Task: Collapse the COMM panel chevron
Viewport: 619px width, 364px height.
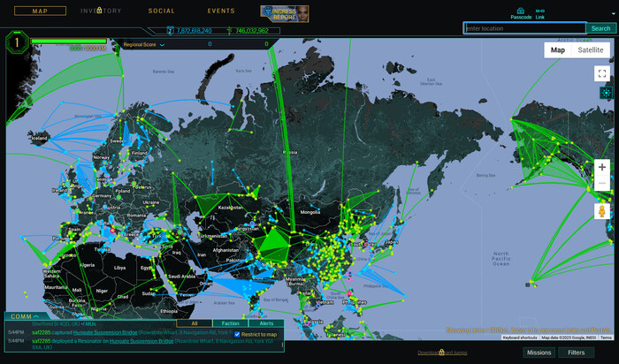Action: pos(36,316)
